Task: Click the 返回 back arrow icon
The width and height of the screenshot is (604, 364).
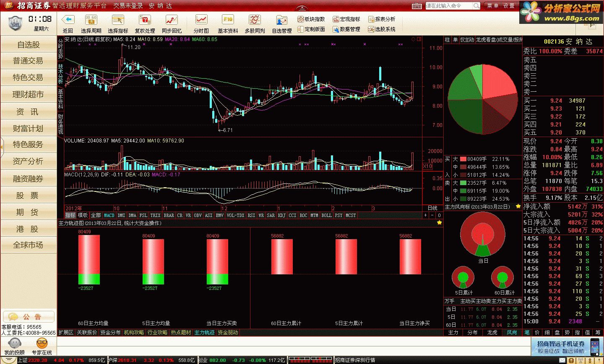Action: pyautogui.click(x=68, y=20)
